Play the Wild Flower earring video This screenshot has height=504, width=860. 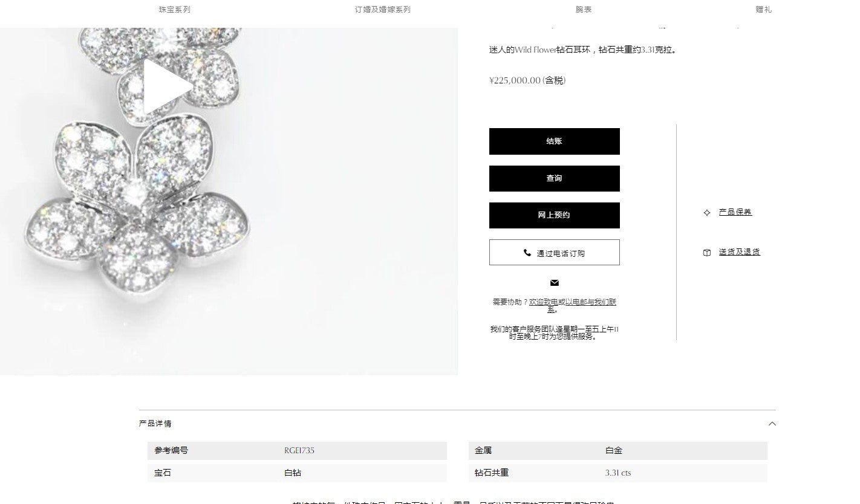(168, 87)
